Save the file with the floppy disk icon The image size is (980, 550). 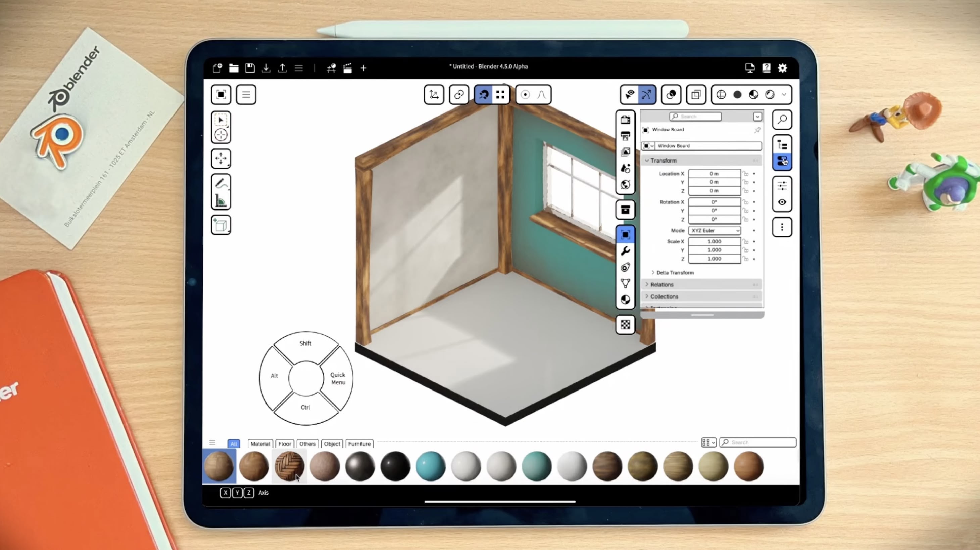pyautogui.click(x=250, y=68)
